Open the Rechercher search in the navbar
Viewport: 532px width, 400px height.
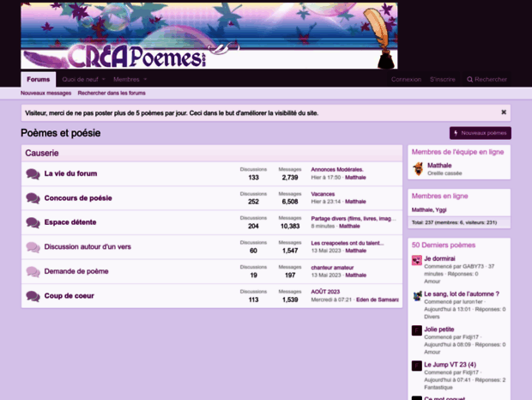pyautogui.click(x=487, y=79)
